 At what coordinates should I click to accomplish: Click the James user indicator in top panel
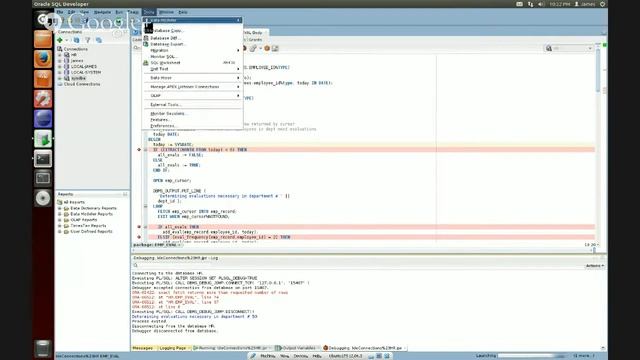click(585, 4)
